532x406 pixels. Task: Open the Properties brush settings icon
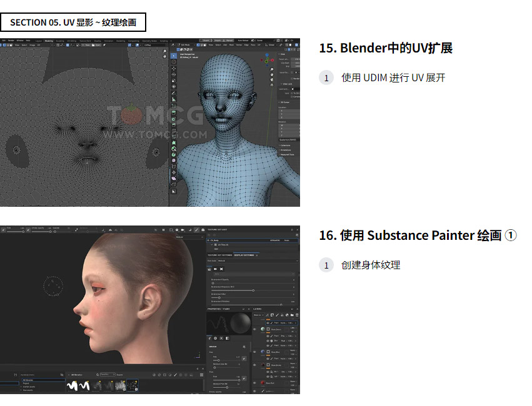tap(209, 338)
